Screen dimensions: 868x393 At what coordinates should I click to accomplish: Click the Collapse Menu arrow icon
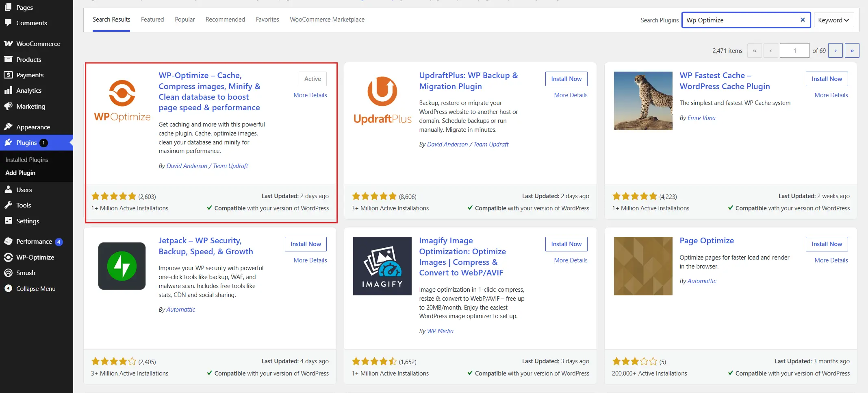8,288
